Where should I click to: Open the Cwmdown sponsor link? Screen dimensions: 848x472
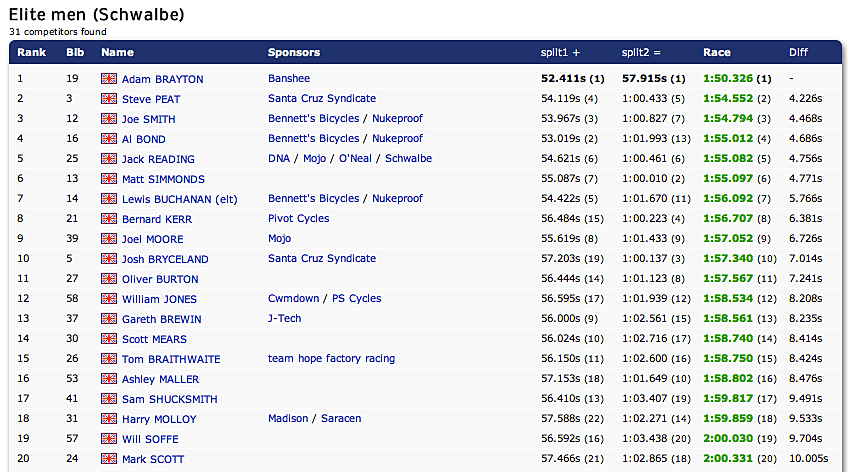[294, 299]
